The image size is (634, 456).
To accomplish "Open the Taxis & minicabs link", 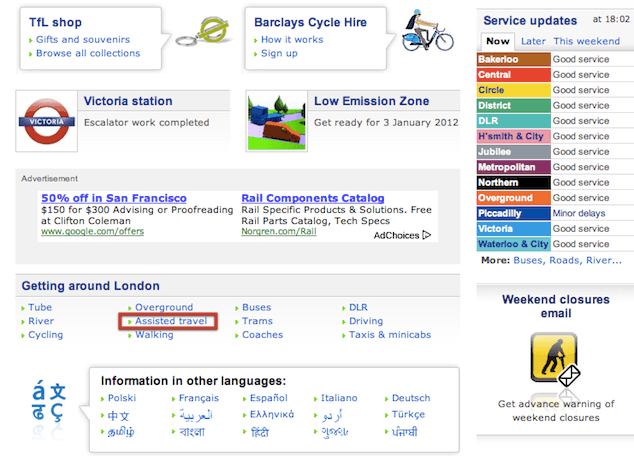I will coord(390,335).
